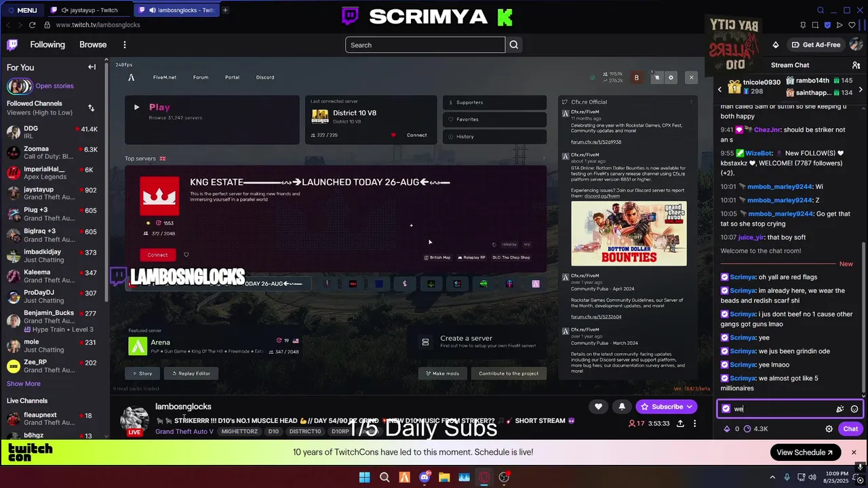Open Kaleema channel in sidebar
This screenshot has height=488, width=868.
[x=52, y=276]
